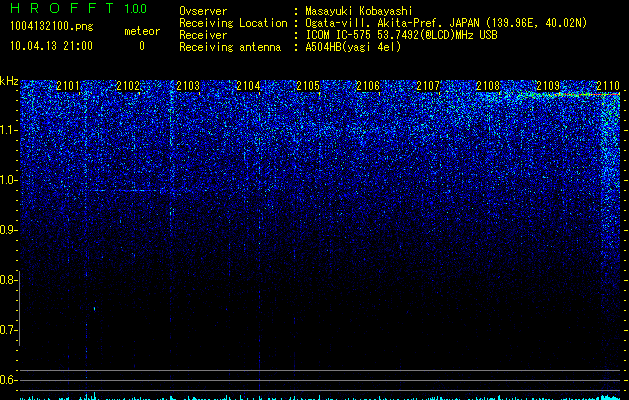Click the Receiver field label
629x400 pixels.
[x=203, y=35]
